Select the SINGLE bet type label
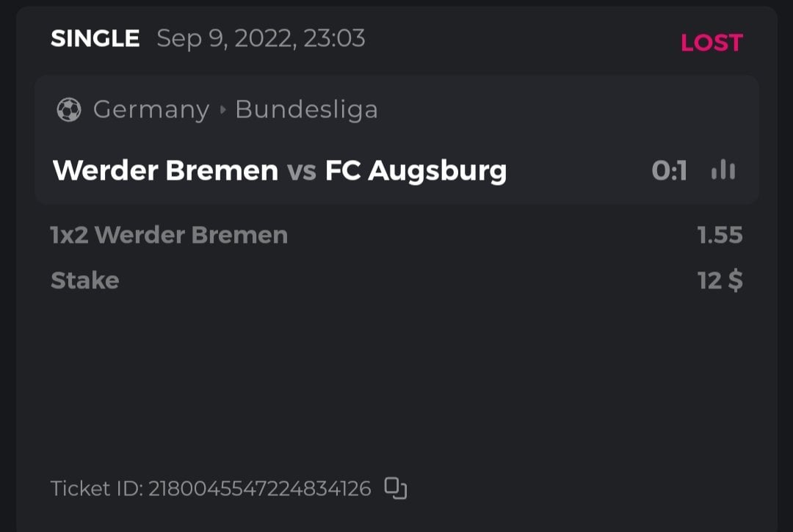The image size is (793, 532). point(95,38)
